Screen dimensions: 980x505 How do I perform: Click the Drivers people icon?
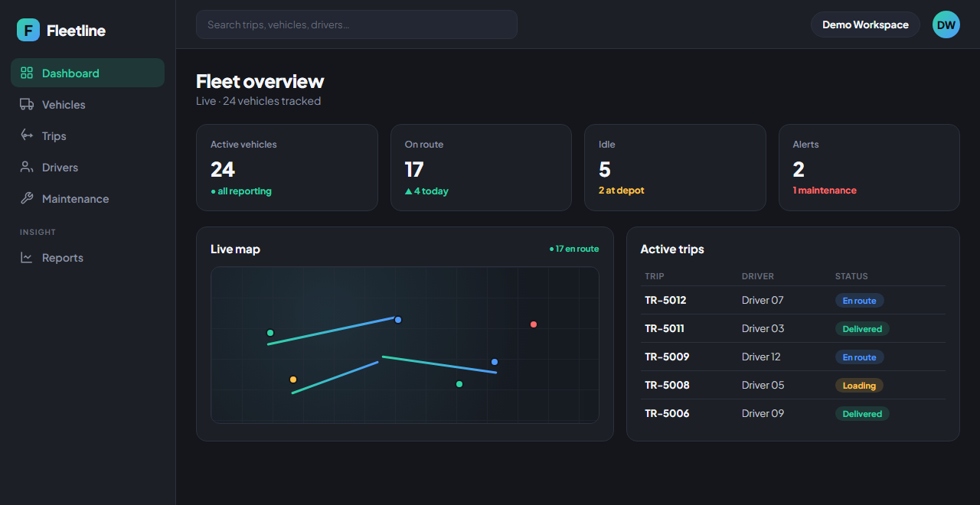[x=27, y=167]
